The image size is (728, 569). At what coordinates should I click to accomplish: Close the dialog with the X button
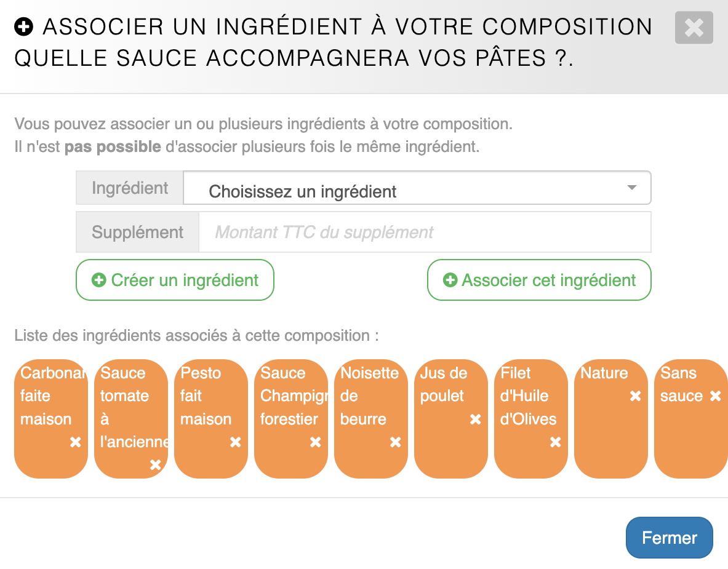[x=694, y=28]
